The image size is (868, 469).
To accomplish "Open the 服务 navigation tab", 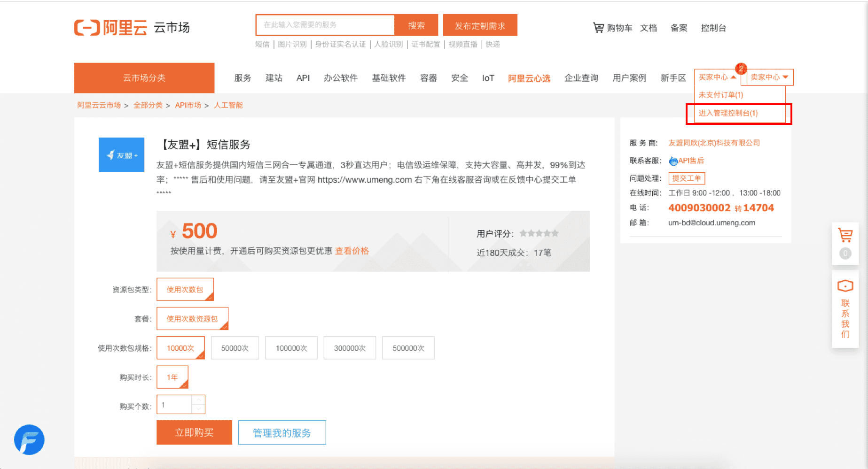I will pyautogui.click(x=242, y=78).
